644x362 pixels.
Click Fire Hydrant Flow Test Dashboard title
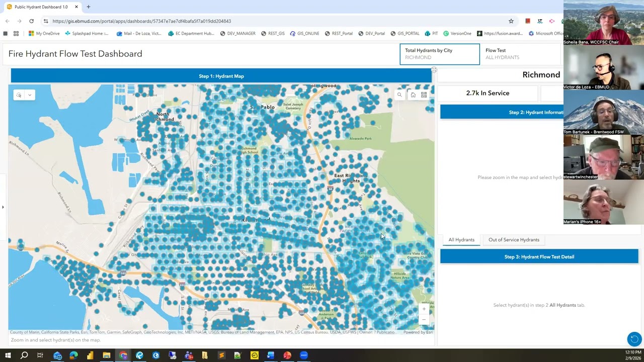click(x=75, y=54)
